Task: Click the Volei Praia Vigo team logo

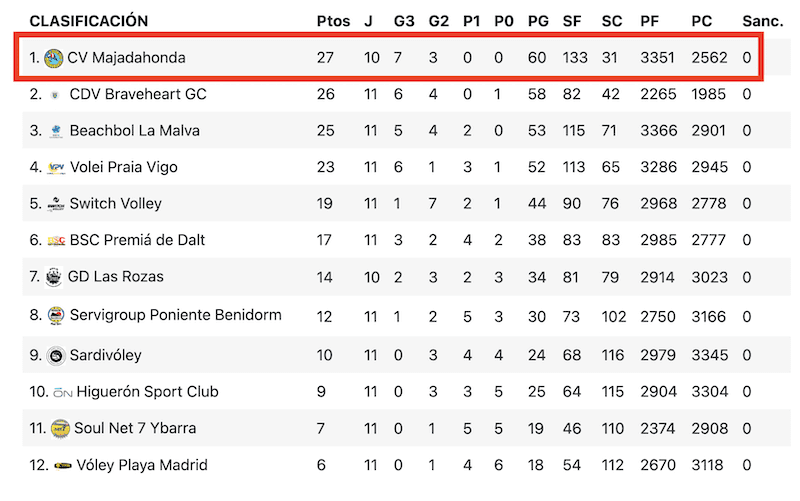Action: [x=56, y=167]
